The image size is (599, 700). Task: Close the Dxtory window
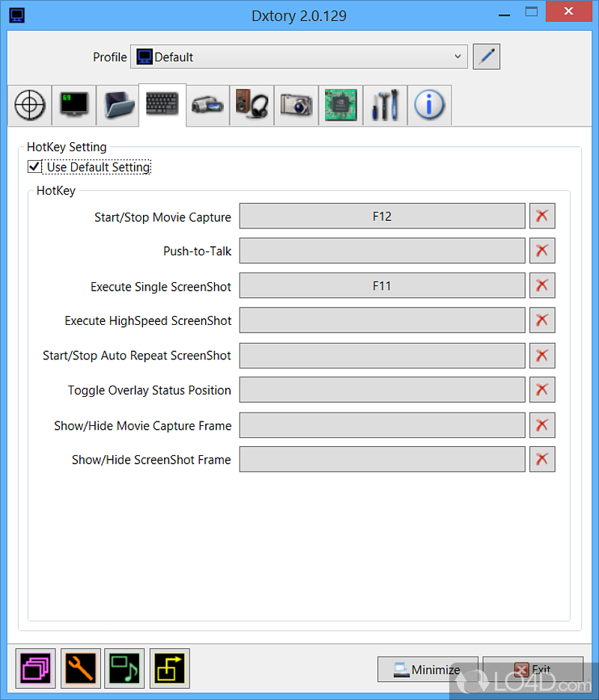point(568,11)
